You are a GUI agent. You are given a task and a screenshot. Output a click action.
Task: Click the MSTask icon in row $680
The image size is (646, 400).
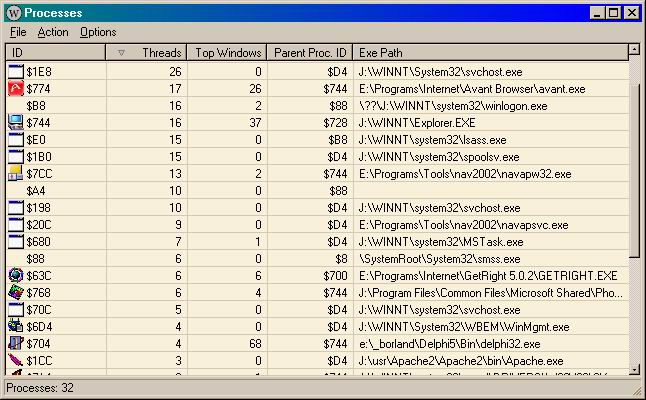pos(16,241)
